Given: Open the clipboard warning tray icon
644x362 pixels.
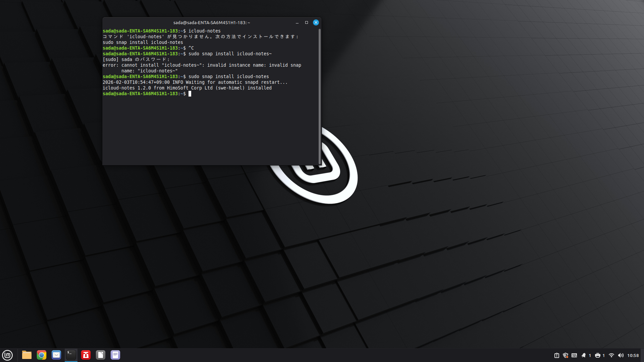Looking at the screenshot, I should point(557,355).
